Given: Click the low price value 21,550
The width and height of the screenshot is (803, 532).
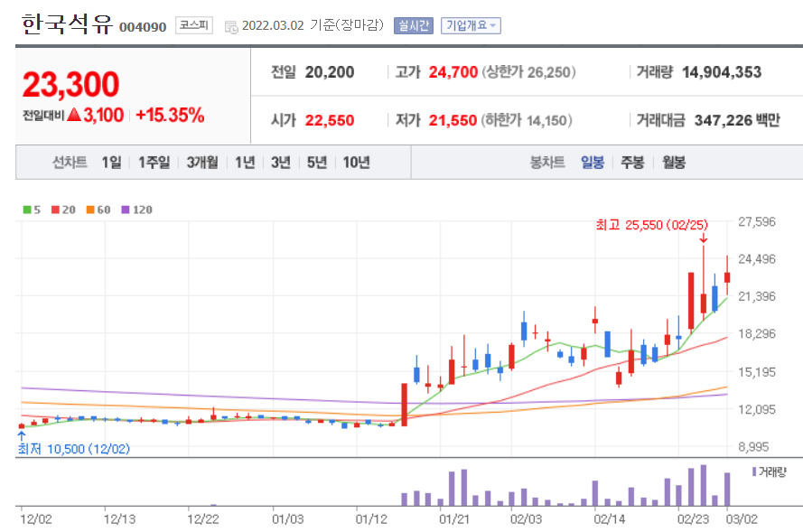Looking at the screenshot, I should click(x=453, y=120).
